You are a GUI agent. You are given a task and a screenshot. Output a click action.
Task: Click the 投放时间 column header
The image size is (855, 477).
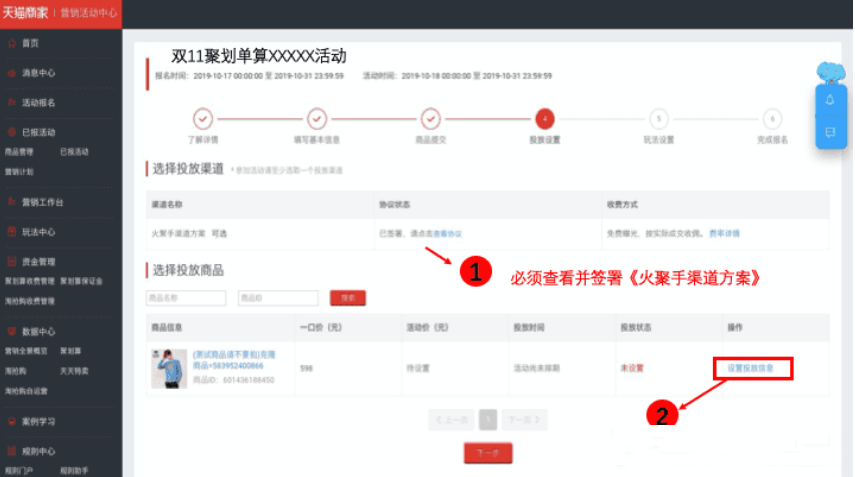[529, 328]
